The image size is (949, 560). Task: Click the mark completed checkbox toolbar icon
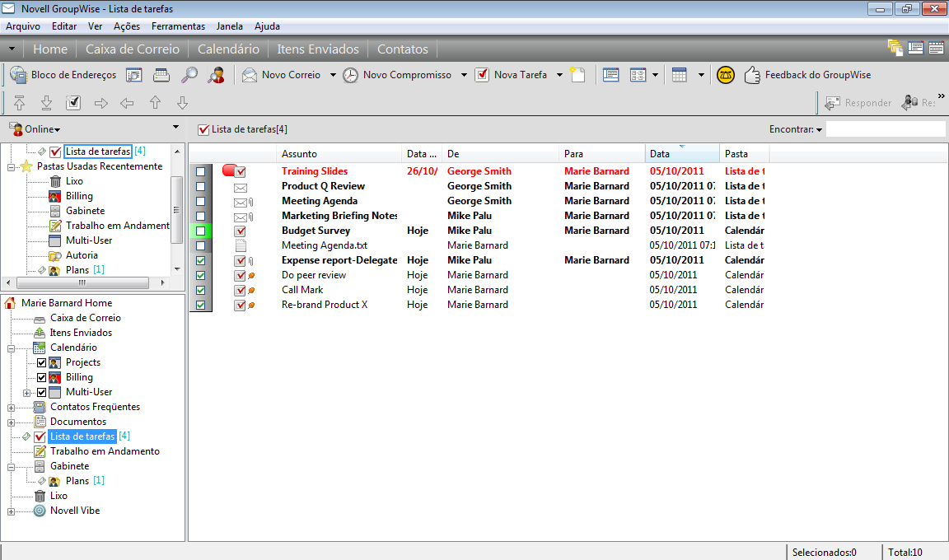click(73, 103)
